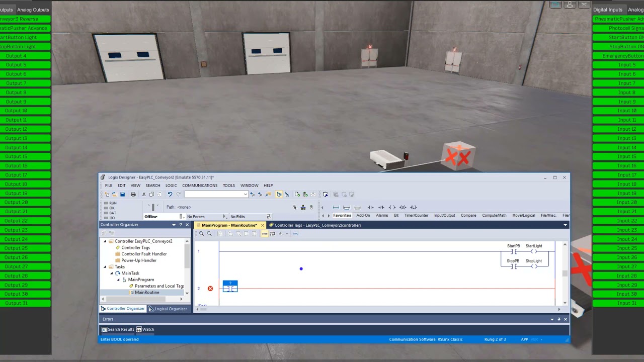Open the Controller Organizer panel options arrow
The width and height of the screenshot is (644, 362).
(174, 225)
